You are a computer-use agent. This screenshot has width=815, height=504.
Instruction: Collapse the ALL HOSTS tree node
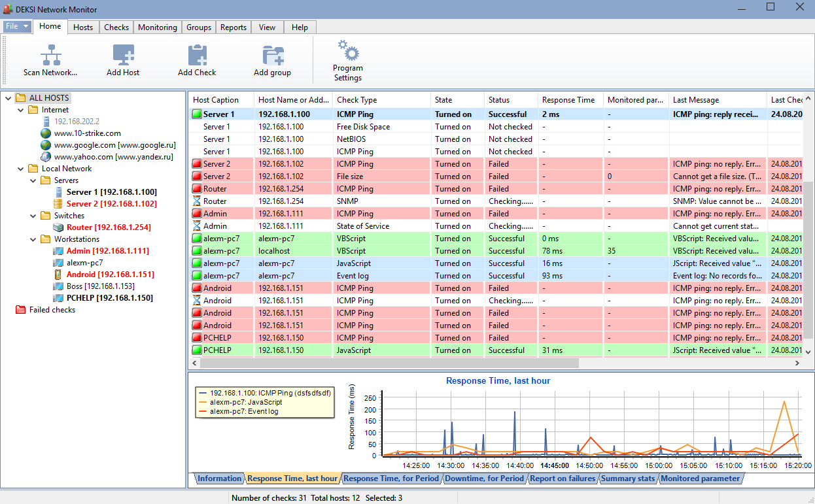click(x=8, y=97)
